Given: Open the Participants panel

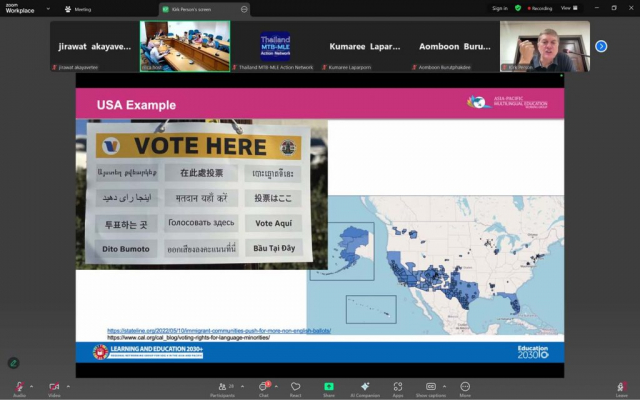Looking at the screenshot, I should [223, 386].
